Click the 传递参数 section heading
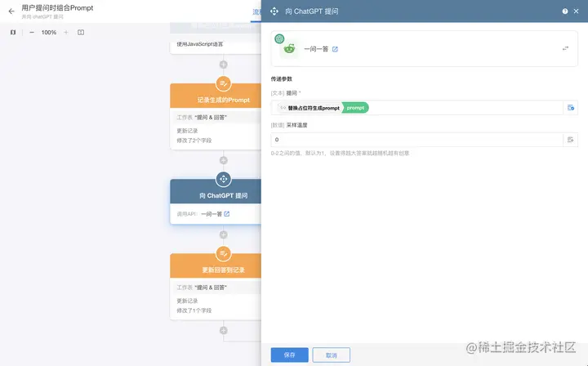Viewport: 588px width, 366px height. [281, 78]
